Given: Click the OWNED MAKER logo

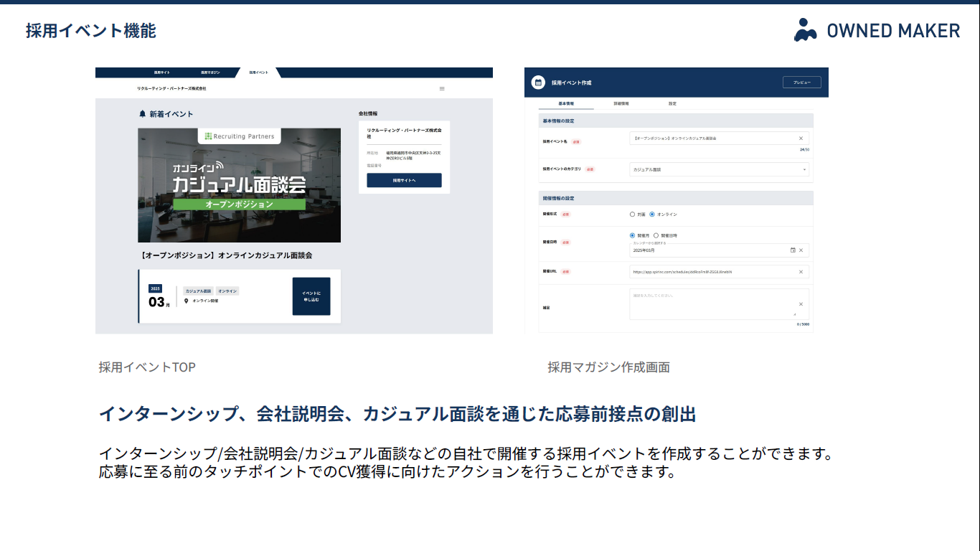Looking at the screenshot, I should 877,30.
